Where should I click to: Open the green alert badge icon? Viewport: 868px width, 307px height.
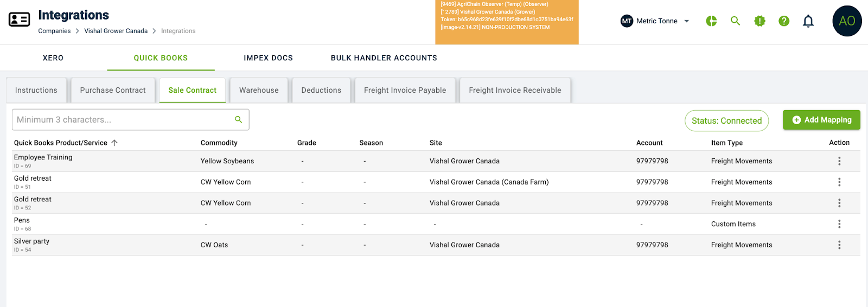pos(759,21)
